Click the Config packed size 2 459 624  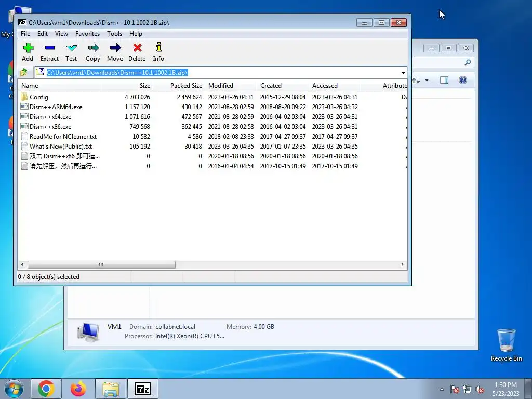coord(189,97)
